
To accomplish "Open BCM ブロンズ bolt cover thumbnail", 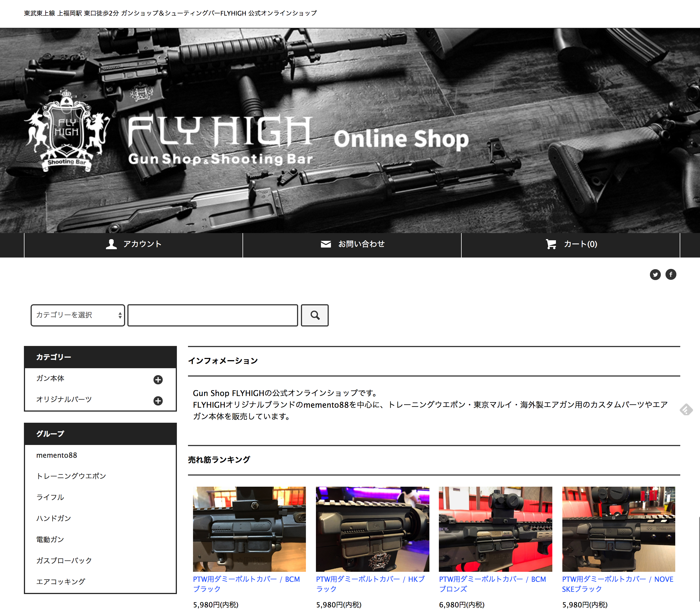I will (495, 529).
